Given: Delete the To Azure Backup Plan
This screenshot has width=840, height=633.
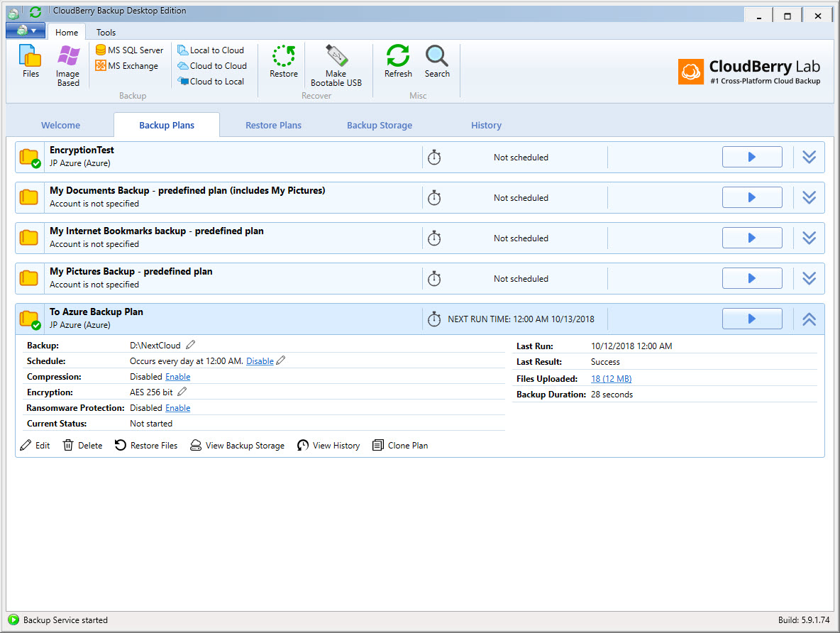Looking at the screenshot, I should pyautogui.click(x=82, y=446).
